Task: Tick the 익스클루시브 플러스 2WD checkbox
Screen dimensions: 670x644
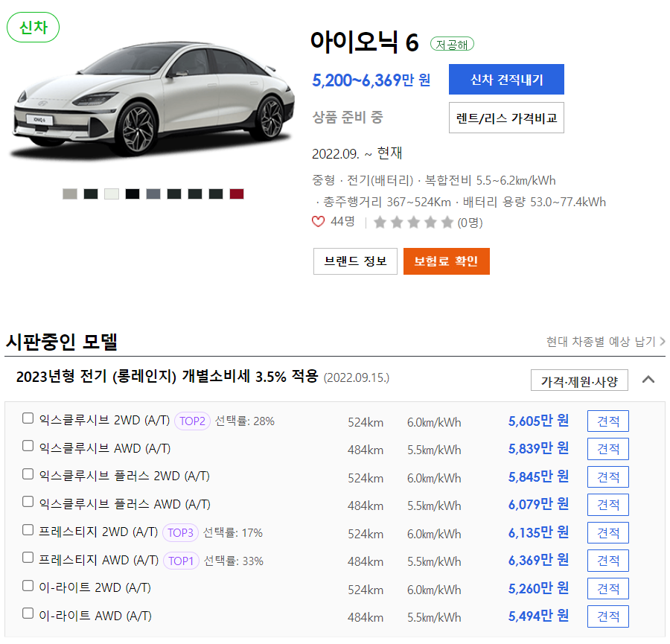Action: (x=28, y=474)
